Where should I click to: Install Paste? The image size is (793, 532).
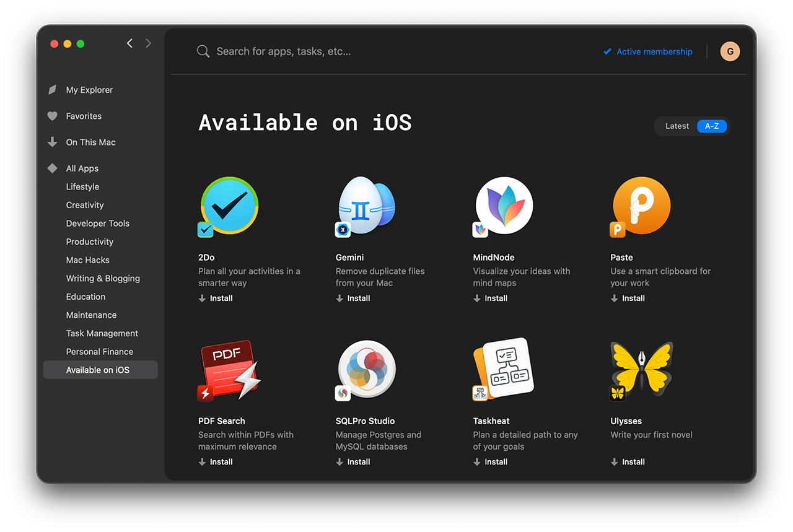[x=628, y=299]
